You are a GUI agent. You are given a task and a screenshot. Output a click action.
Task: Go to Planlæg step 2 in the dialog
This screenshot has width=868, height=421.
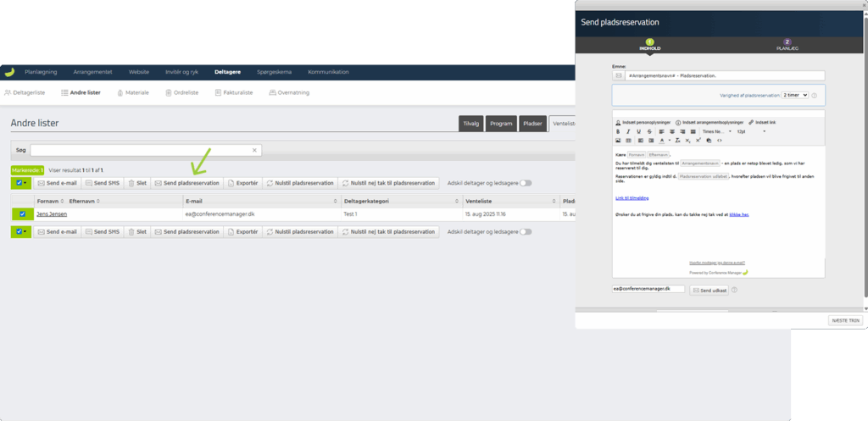[x=787, y=45]
